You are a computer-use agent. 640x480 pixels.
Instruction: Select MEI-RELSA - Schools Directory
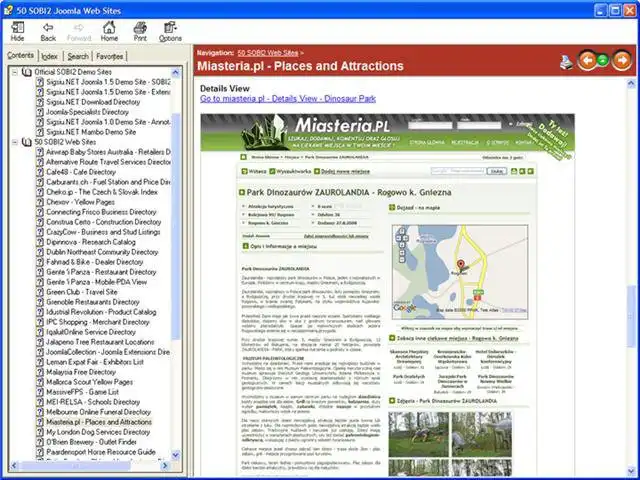[x=93, y=402]
